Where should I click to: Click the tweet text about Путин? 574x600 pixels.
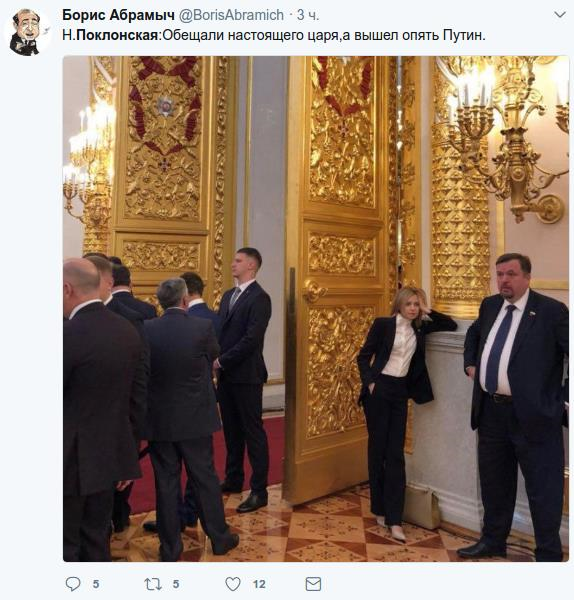click(274, 35)
